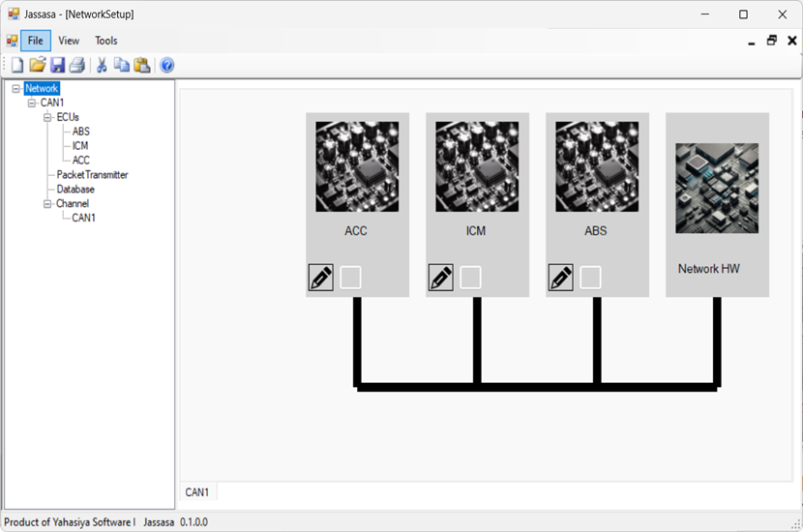Collapse the CAN1 node under Network
This screenshot has height=532, width=803.
(32, 103)
